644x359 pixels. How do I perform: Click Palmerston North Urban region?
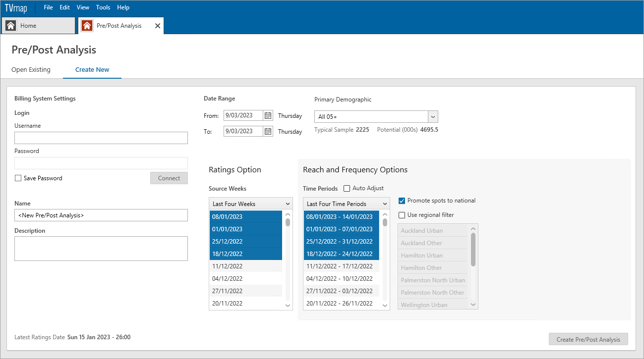(433, 280)
